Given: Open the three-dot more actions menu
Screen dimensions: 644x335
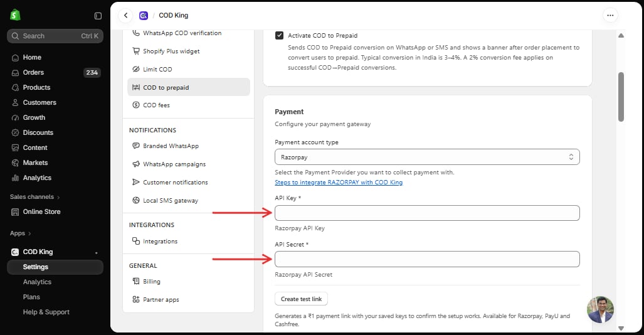Looking at the screenshot, I should 610,15.
